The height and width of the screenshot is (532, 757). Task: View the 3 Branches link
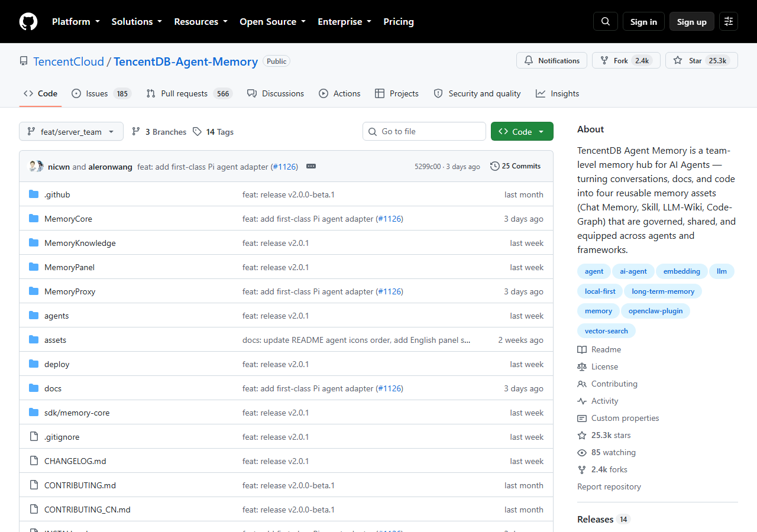[159, 132]
